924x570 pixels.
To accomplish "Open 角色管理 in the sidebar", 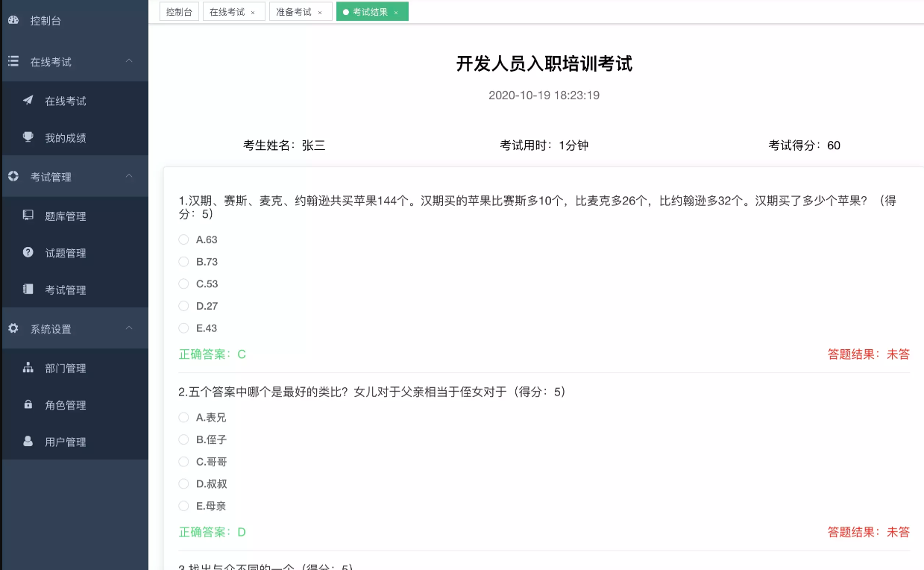I will pyautogui.click(x=75, y=405).
